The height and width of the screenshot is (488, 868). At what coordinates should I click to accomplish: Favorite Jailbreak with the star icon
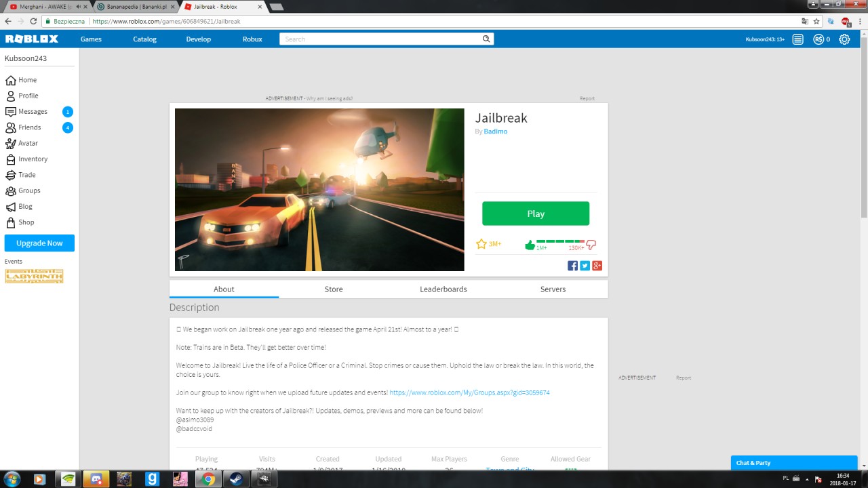tap(481, 244)
